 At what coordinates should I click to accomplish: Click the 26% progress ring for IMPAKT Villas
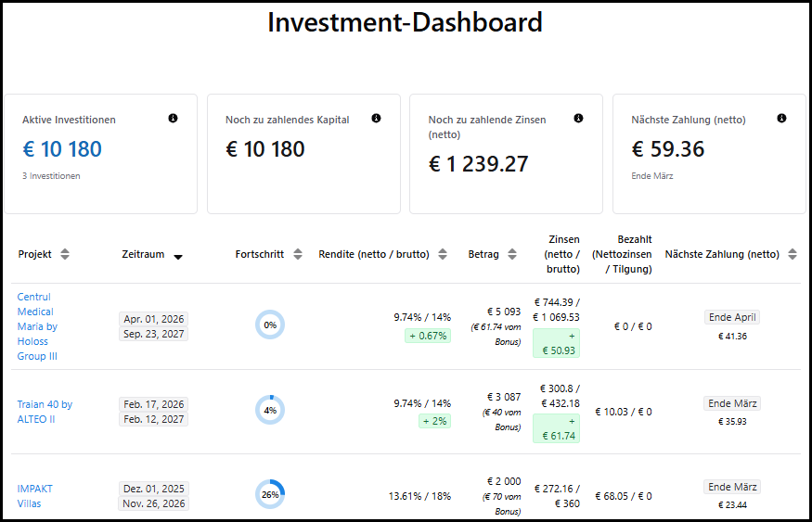click(270, 494)
